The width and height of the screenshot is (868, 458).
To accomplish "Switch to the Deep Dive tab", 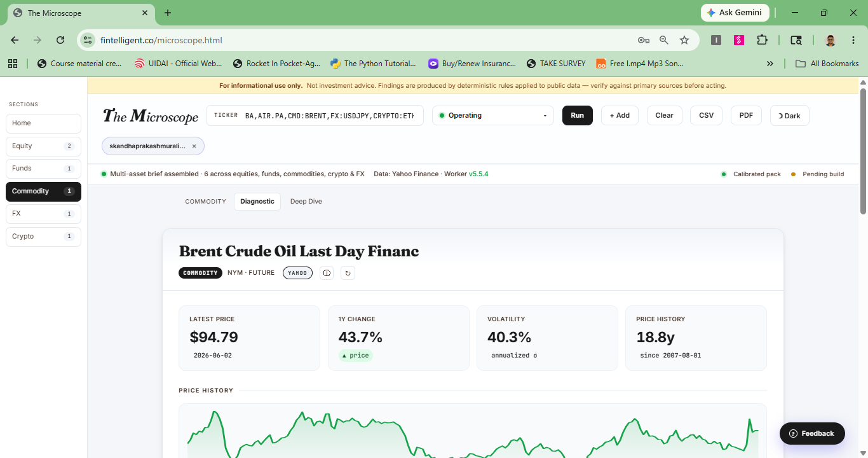I will [x=306, y=202].
